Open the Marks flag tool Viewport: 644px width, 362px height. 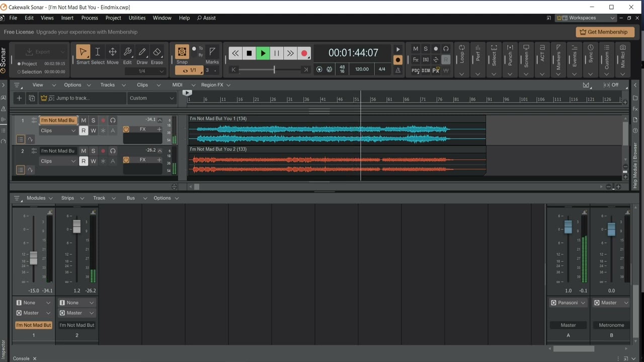click(212, 52)
